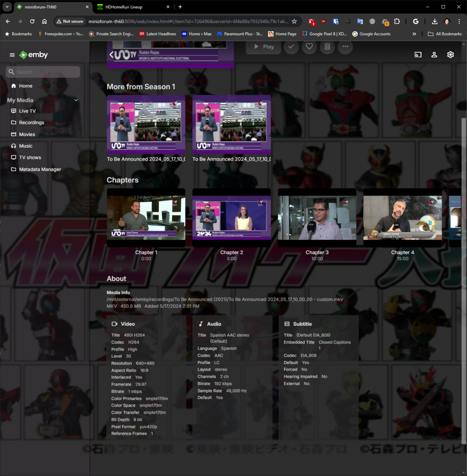Collapse the My Media section

click(x=76, y=100)
